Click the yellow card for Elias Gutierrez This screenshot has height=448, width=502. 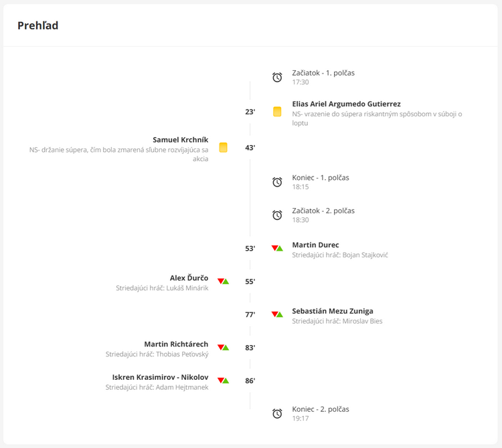(277, 112)
